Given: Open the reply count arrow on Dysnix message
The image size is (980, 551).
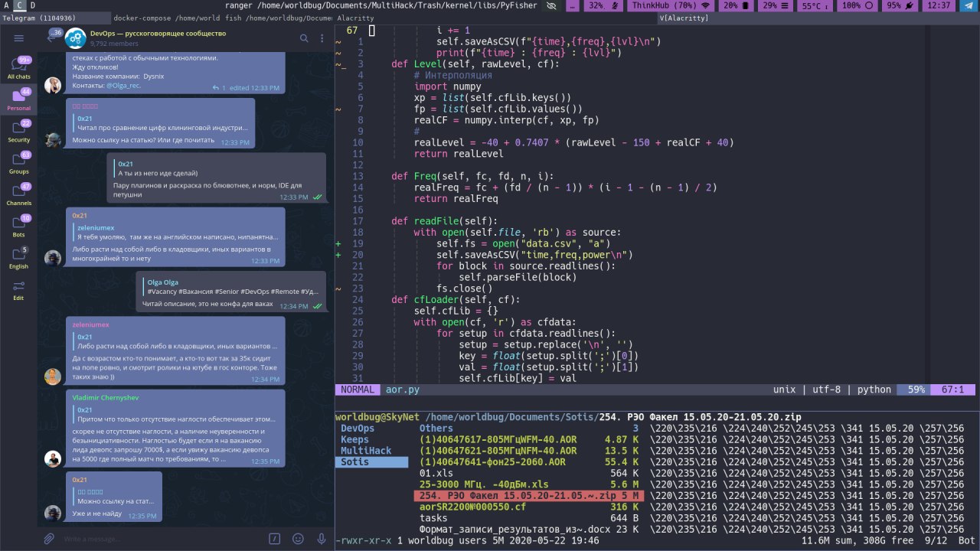Looking at the screenshot, I should pos(218,88).
